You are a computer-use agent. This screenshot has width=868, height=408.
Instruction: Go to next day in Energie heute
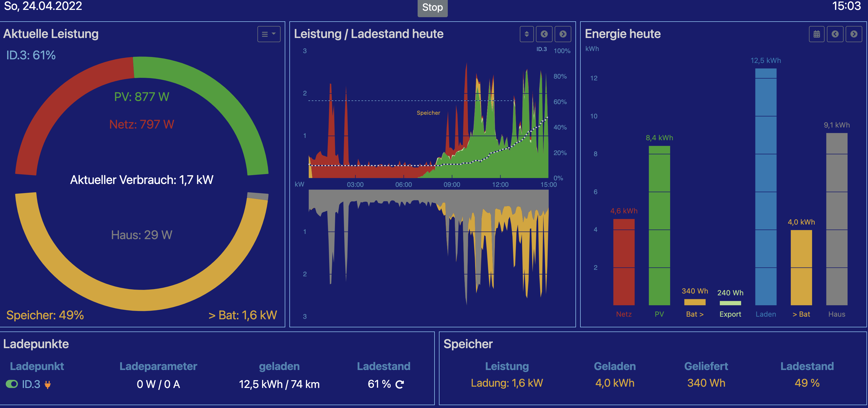click(x=853, y=34)
